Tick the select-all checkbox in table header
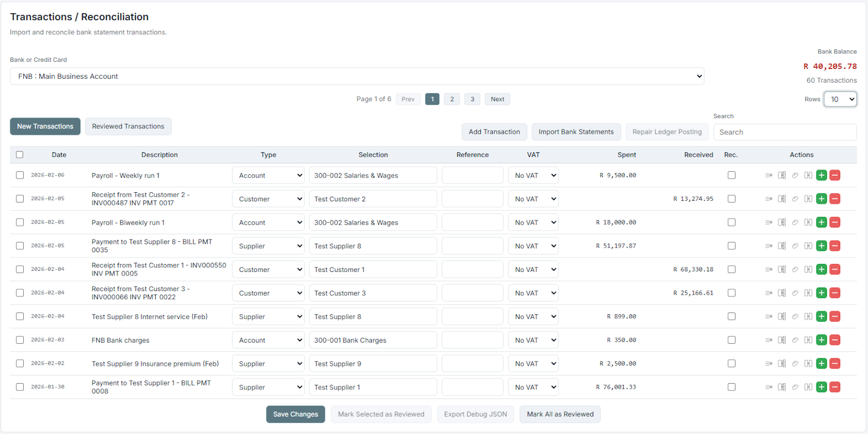 [20, 155]
